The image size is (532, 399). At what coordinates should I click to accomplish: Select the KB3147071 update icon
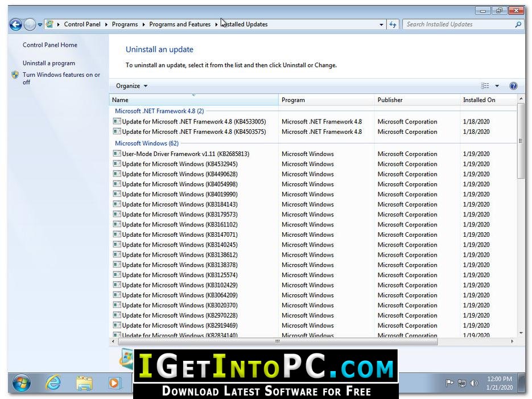pyautogui.click(x=117, y=235)
